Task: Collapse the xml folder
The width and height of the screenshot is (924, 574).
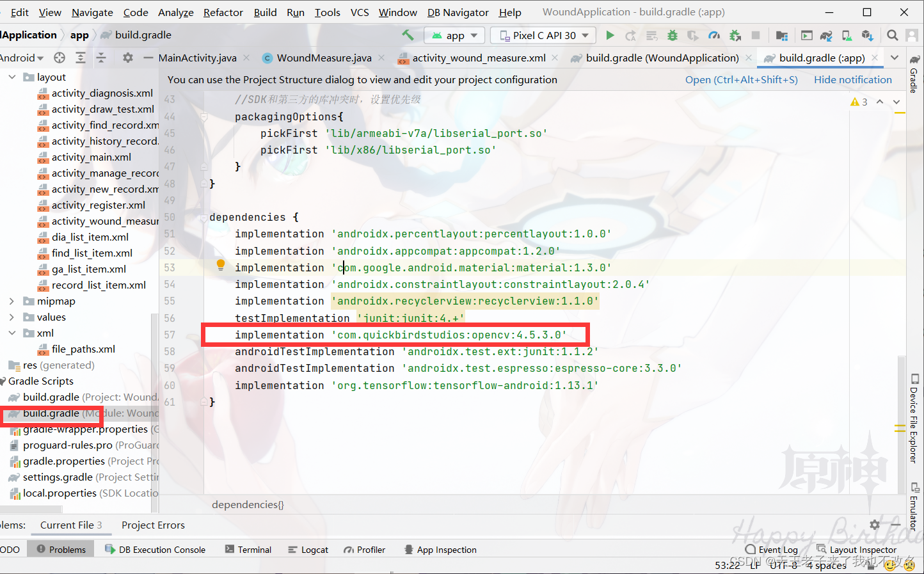Action: (x=12, y=333)
